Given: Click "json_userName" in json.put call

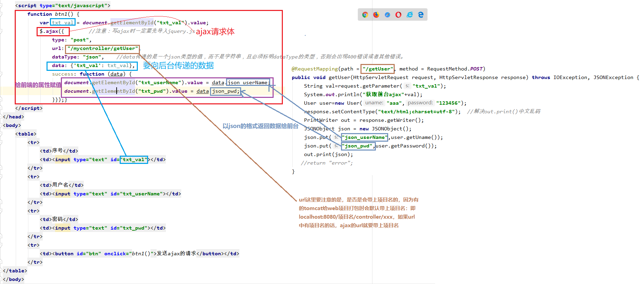Looking at the screenshot, I should point(365,138).
